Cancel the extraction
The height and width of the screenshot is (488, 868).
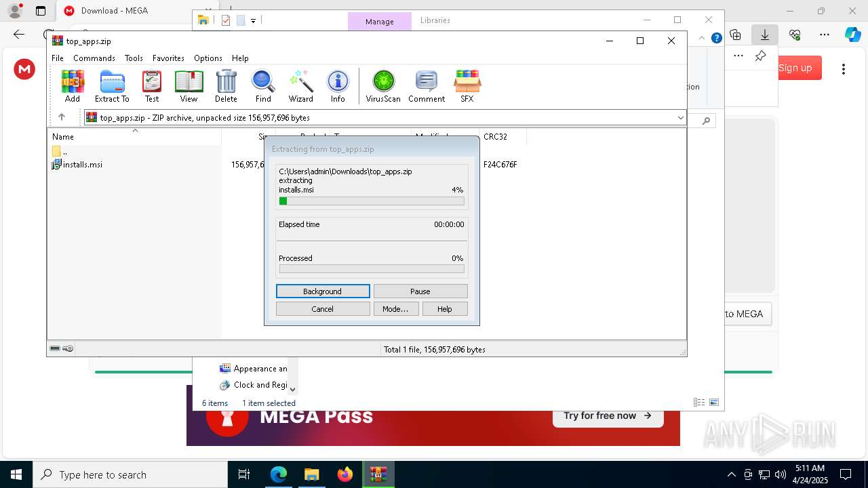pos(323,309)
